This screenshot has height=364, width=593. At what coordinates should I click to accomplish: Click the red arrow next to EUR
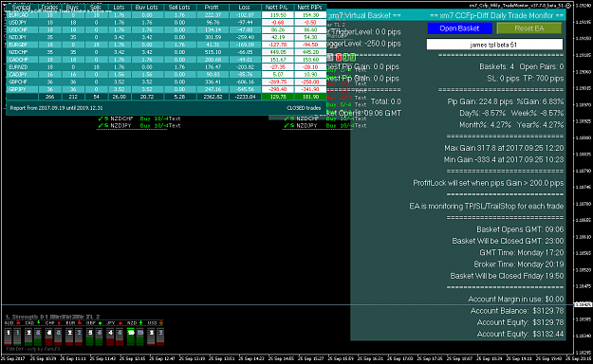(x=80, y=323)
